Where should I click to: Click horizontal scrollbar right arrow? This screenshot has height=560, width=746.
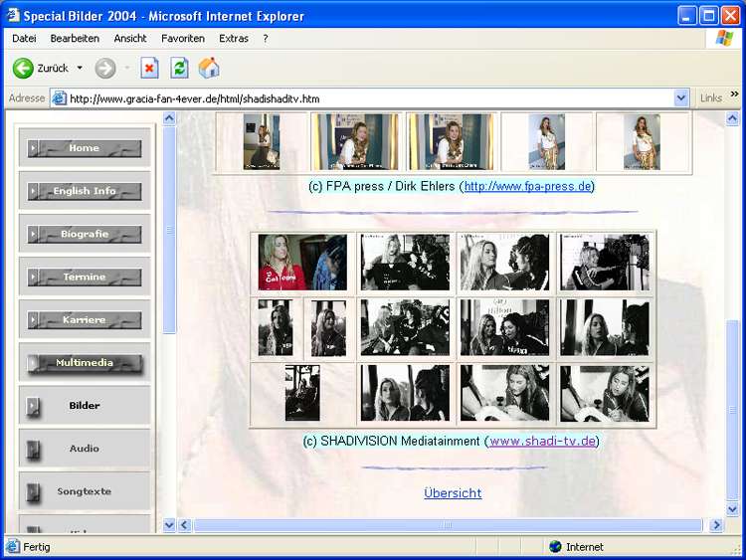click(x=716, y=525)
